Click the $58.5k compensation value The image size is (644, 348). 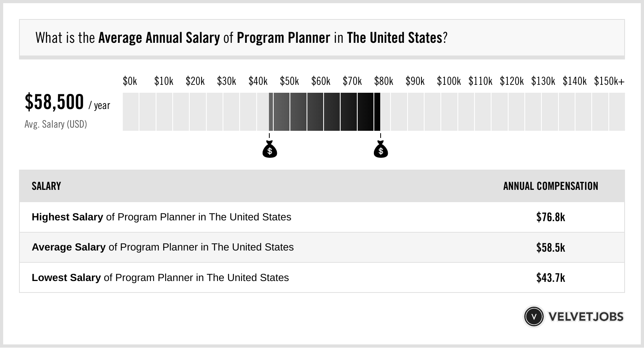tap(551, 248)
